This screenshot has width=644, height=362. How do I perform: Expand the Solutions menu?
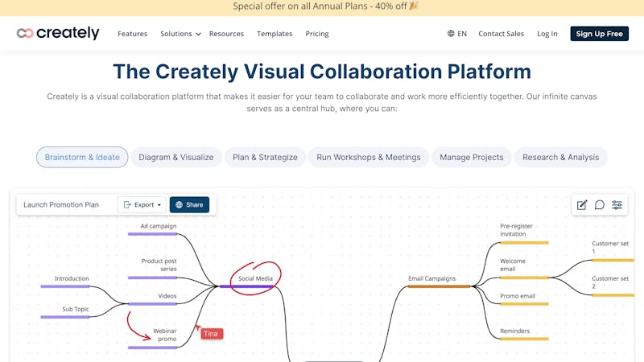coord(180,34)
